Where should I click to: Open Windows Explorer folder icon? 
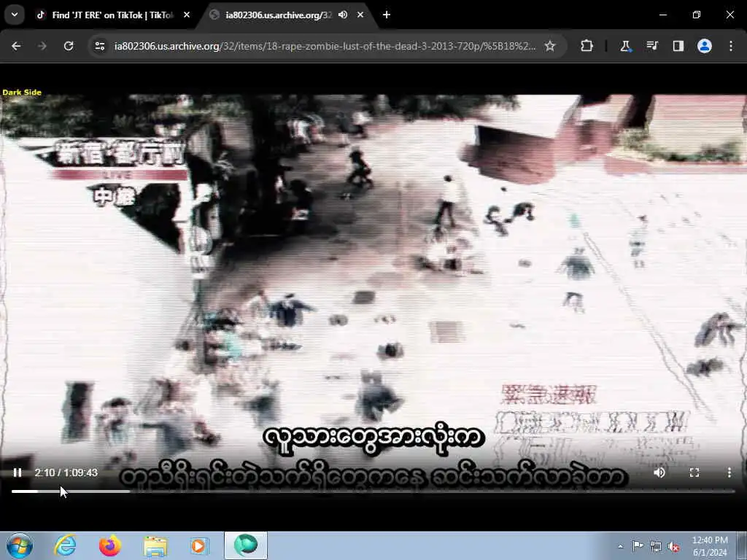point(155,545)
